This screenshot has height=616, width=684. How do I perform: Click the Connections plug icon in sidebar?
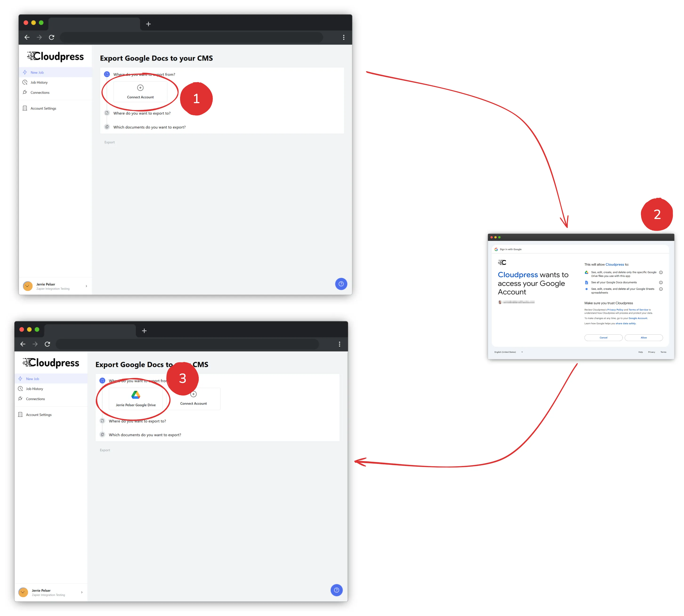[25, 92]
